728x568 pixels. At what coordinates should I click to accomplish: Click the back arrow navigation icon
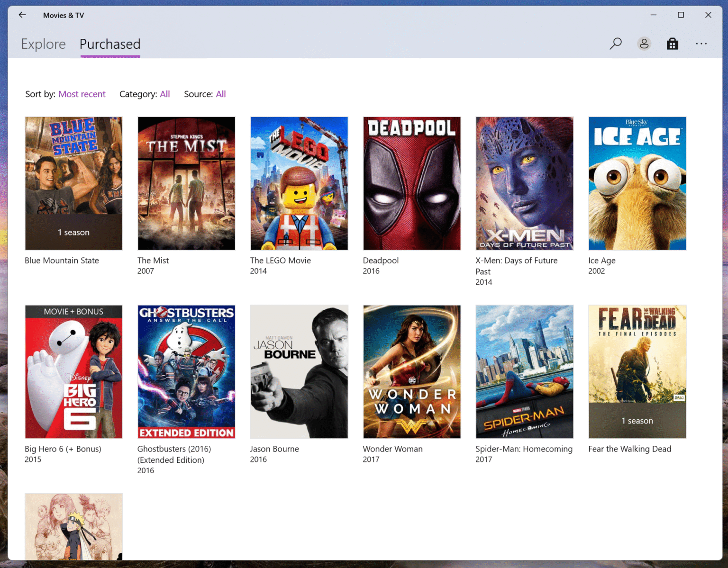[x=22, y=15]
